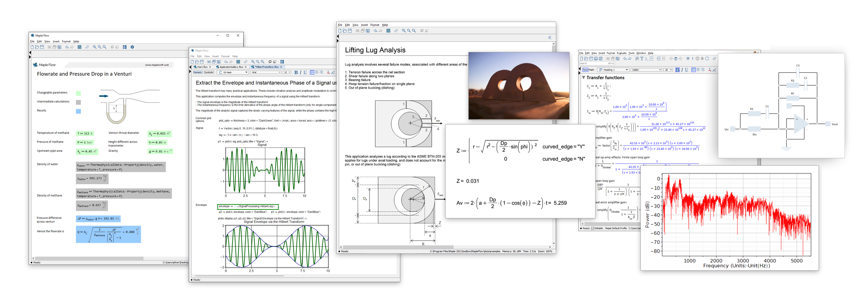Screen dimensions: 868x308
Task: Open Format menu in Lifting Lug window
Action: (375, 25)
